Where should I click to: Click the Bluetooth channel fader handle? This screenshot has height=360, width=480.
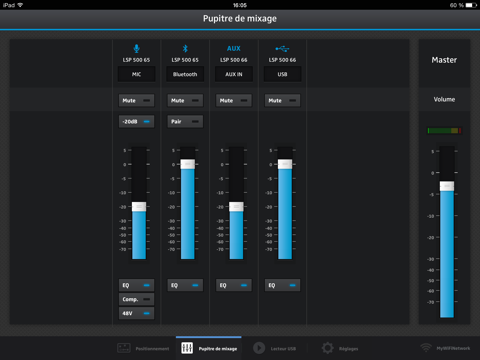188,164
